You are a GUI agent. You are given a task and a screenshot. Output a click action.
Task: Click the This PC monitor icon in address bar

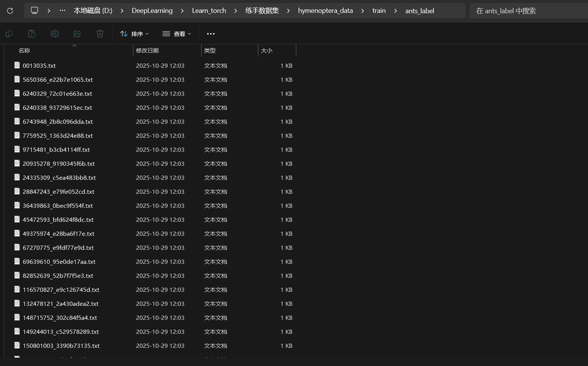pos(34,10)
